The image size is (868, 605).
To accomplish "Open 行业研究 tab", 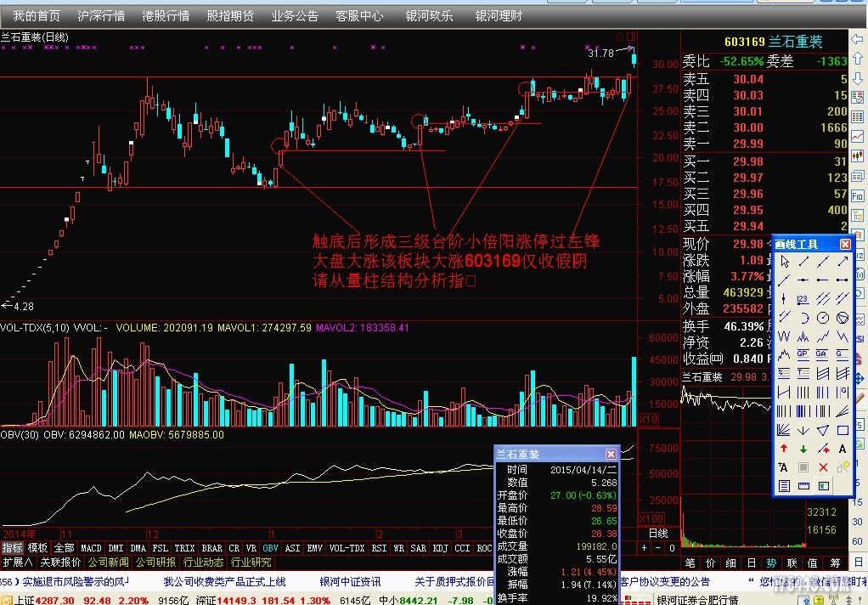I will 251,563.
